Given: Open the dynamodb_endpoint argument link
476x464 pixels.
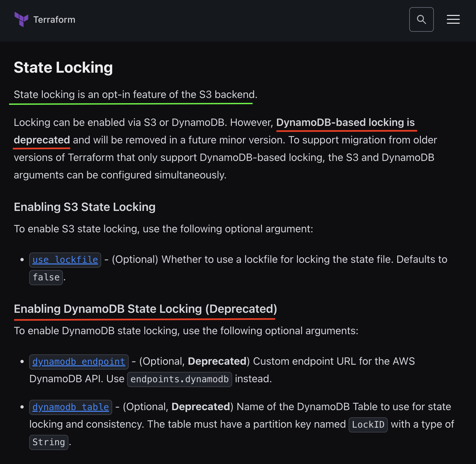Looking at the screenshot, I should coord(79,362).
